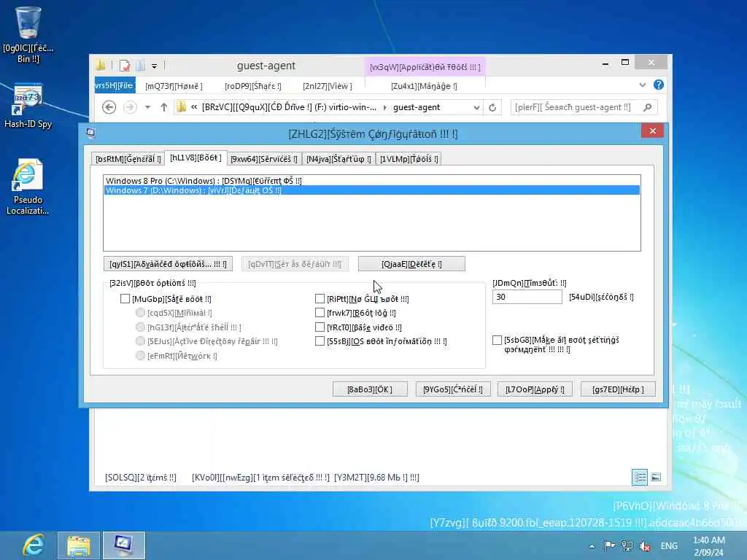Open the File ribbon tab
This screenshot has width=747, height=560.
tap(115, 85)
